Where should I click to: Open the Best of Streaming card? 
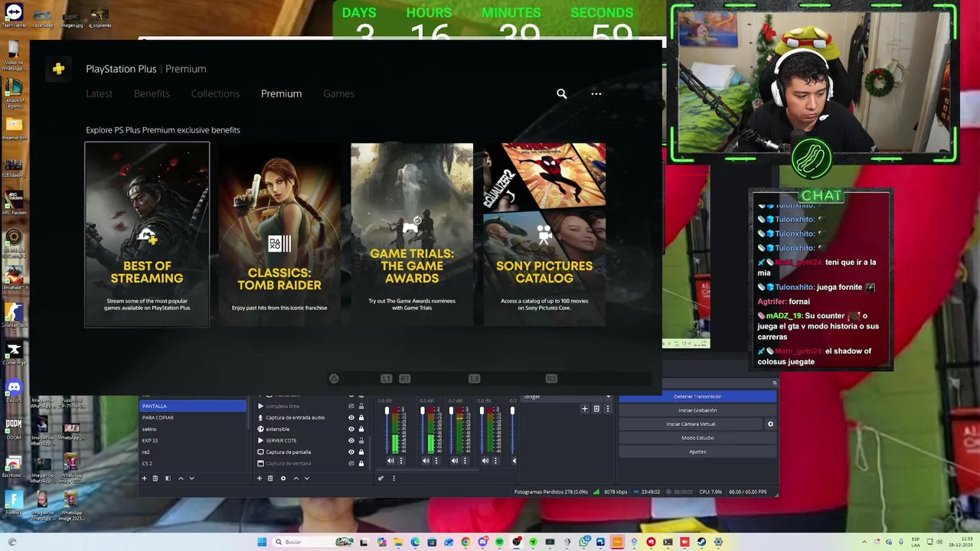(147, 235)
